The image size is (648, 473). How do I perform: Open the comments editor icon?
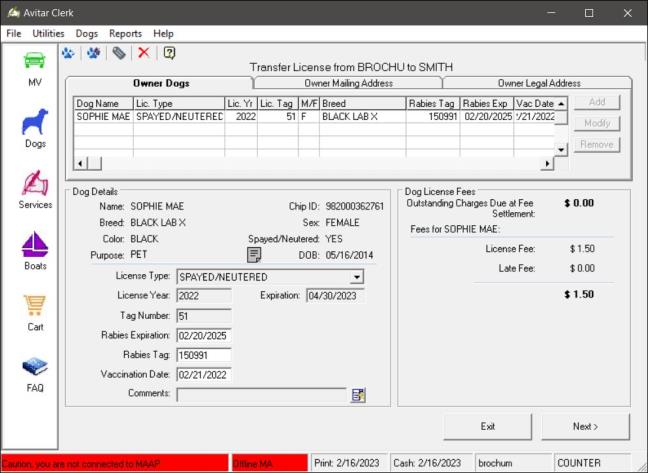(358, 395)
